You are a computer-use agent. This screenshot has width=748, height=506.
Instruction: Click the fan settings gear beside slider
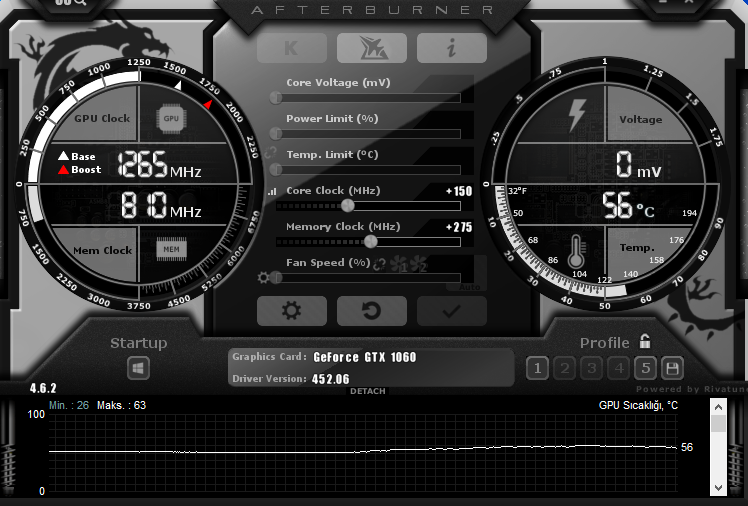point(263,278)
